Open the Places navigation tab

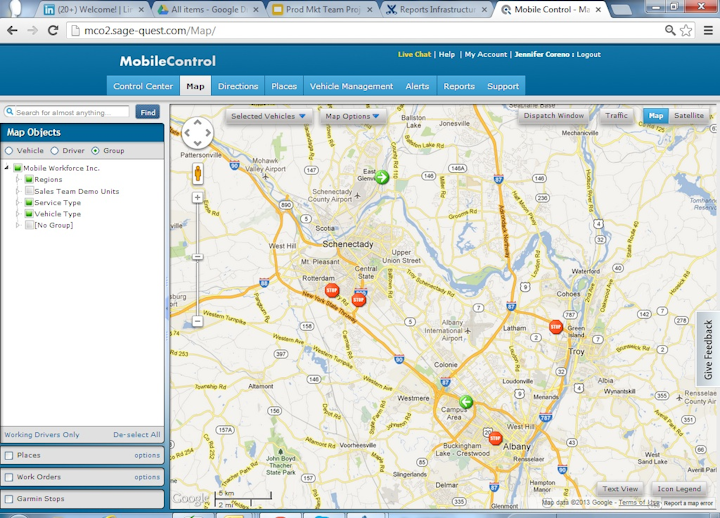(284, 86)
